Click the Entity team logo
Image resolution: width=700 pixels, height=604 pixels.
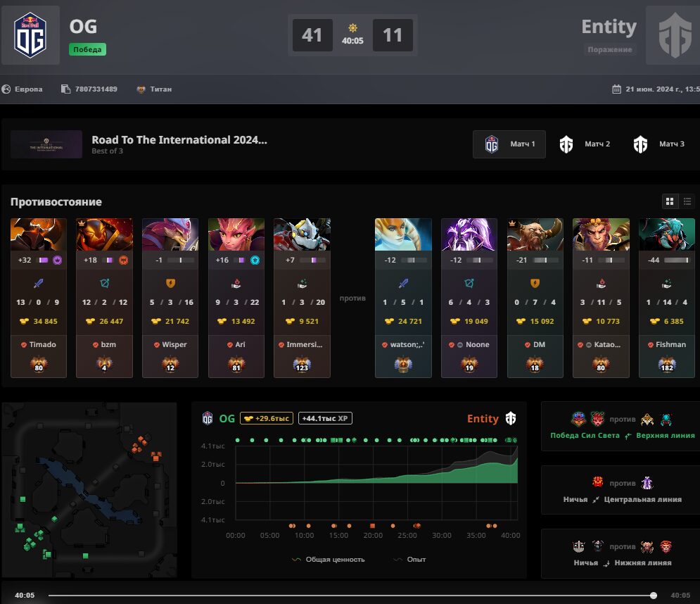point(675,35)
